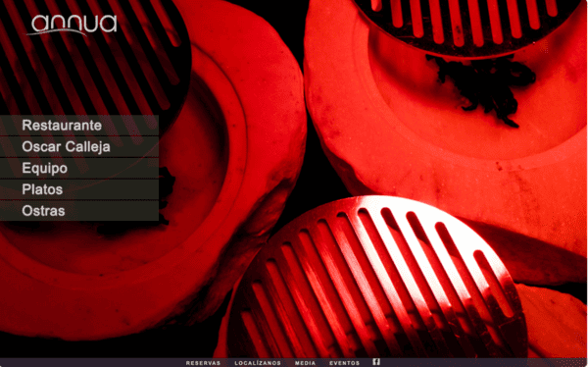The image size is (588, 367).
Task: Open the Eventos footer link
Action: 344,363
